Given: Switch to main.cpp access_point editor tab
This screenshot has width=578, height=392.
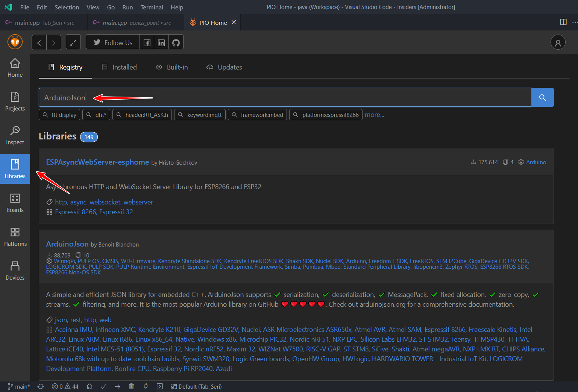Looking at the screenshot, I should pos(136,23).
